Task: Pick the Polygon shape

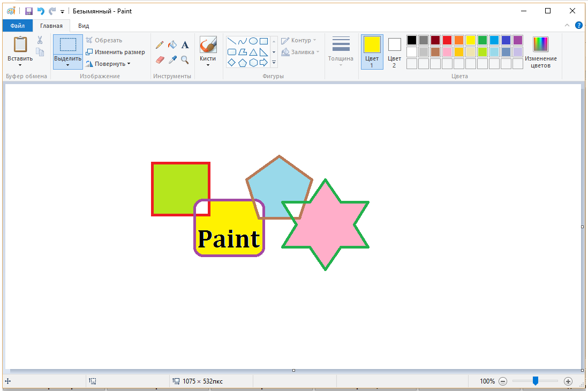Action: pyautogui.click(x=242, y=52)
